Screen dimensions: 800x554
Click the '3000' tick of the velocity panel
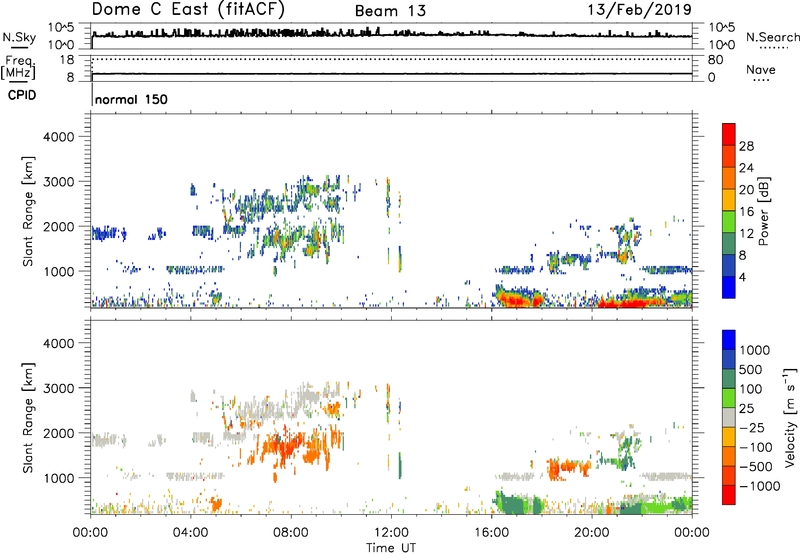(x=59, y=388)
